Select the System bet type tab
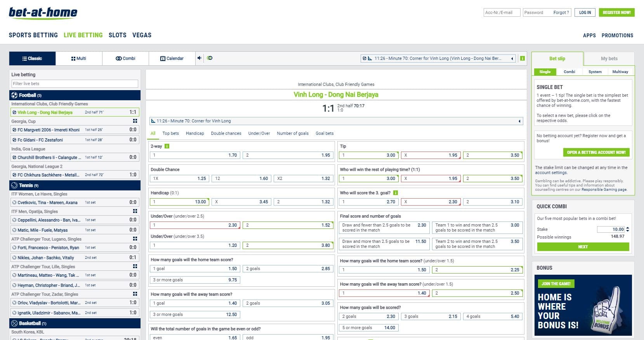This screenshot has width=644, height=340. click(595, 71)
